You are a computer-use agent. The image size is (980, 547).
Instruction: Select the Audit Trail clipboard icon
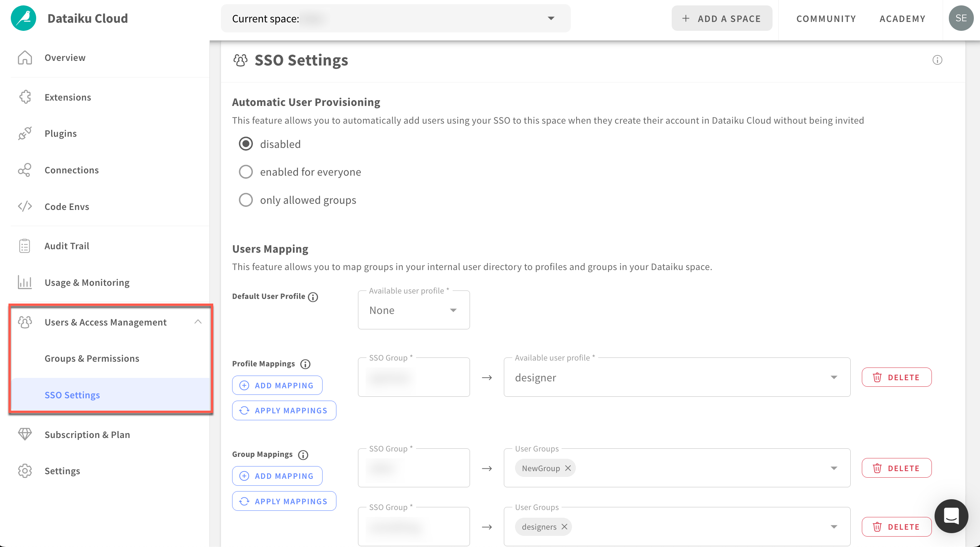[x=24, y=246]
